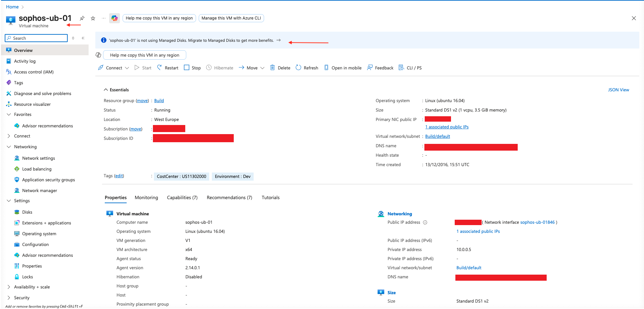Collapse the Networking sidebar group
The image size is (644, 309).
pos(9,147)
